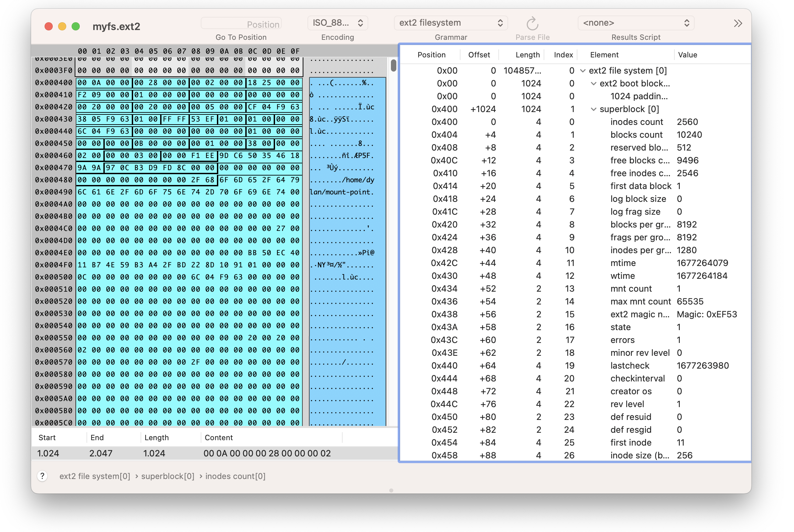The image size is (794, 532).
Task: Select the first inode row
Action: (575, 443)
